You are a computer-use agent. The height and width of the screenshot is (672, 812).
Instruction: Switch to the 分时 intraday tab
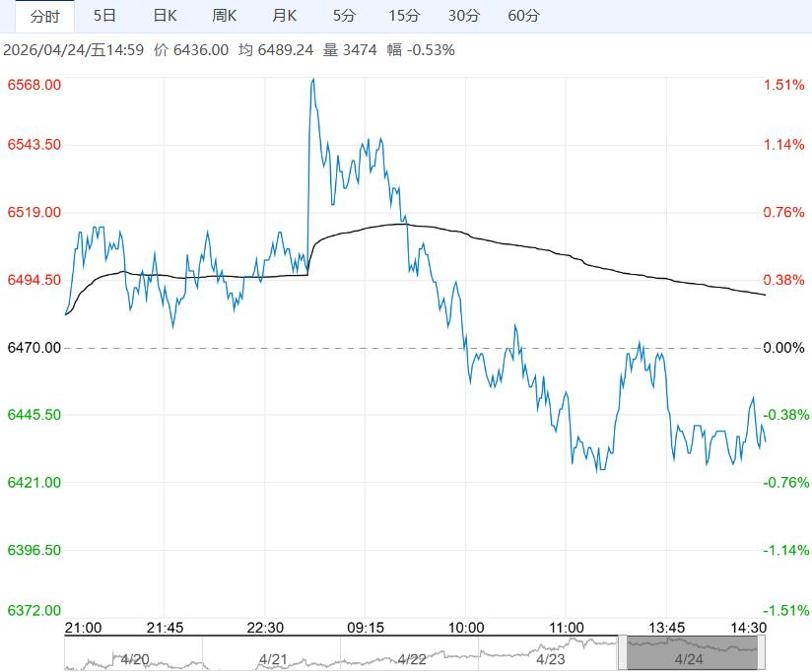(44, 16)
